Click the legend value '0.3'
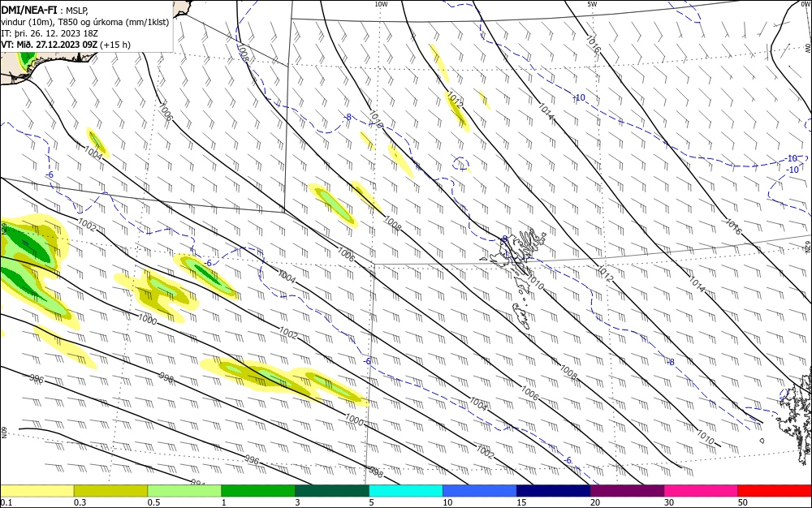 click(x=80, y=502)
